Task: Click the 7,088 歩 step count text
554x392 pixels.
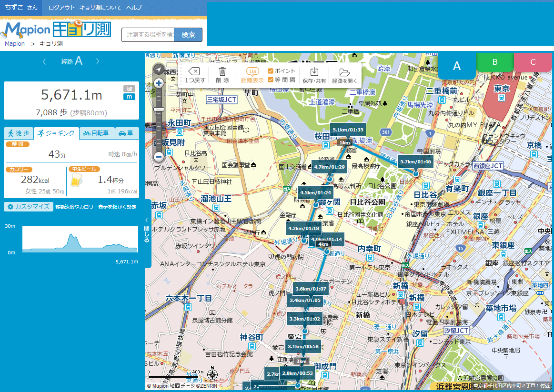Action: (x=51, y=113)
